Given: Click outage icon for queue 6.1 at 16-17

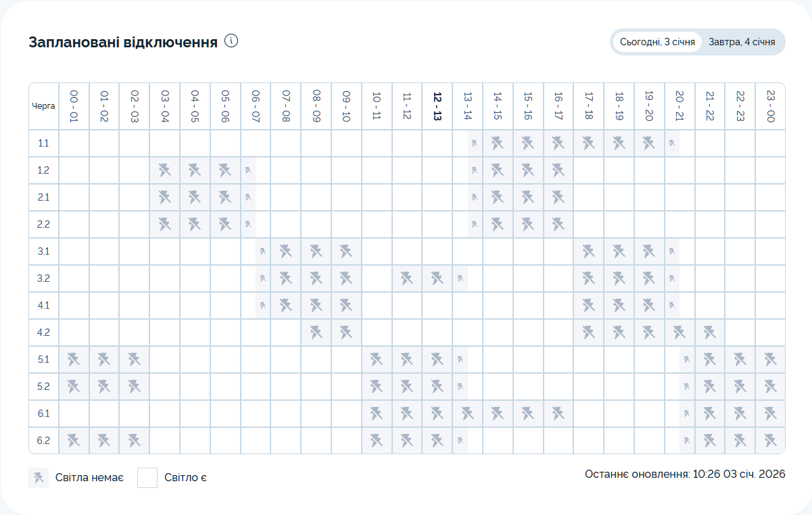Looking at the screenshot, I should (558, 414).
